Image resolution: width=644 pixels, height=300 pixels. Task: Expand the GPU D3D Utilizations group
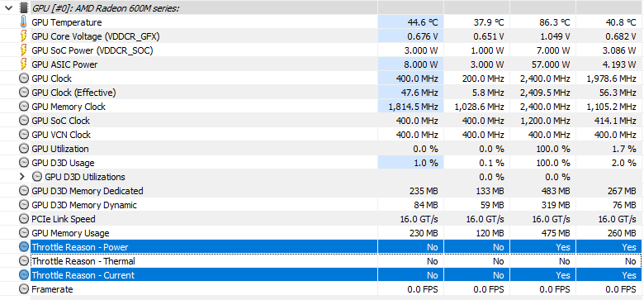click(x=22, y=177)
